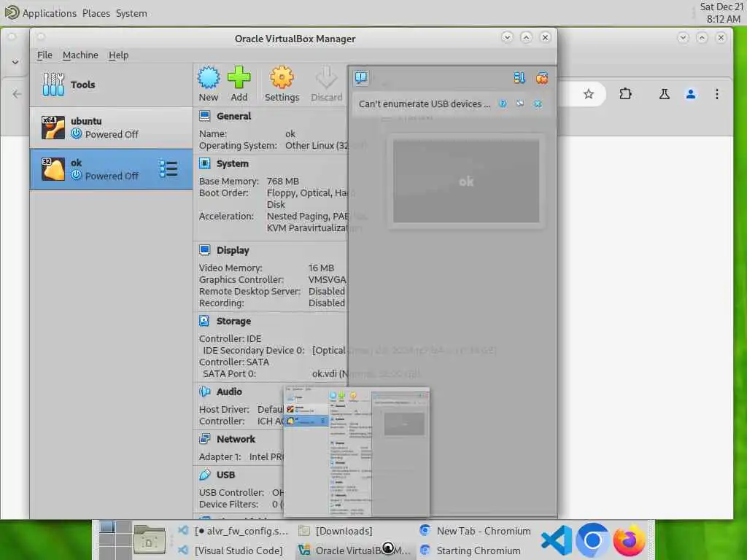
Task: Click the Operating System label in General section
Action: tap(238, 145)
